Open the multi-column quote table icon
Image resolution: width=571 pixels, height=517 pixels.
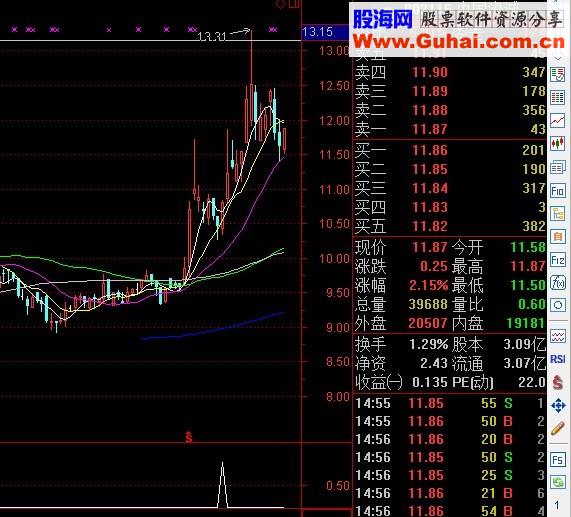click(x=558, y=98)
